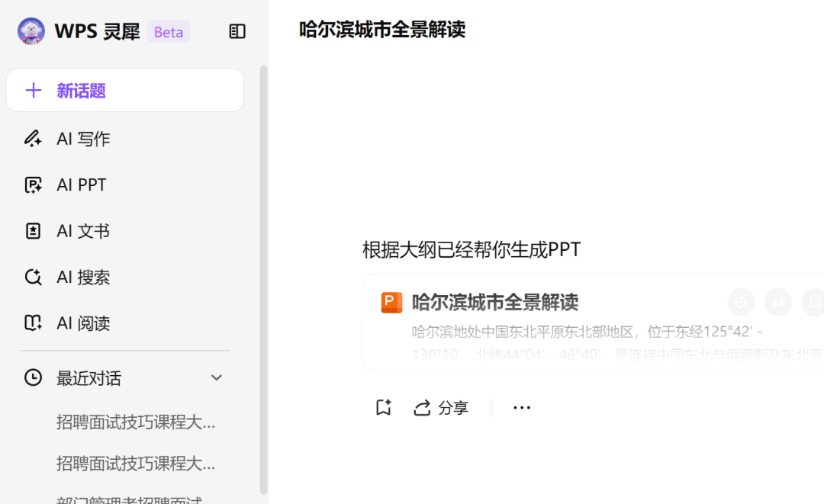The image size is (824, 504).
Task: Click the book icon for AI 阅读
Action: pos(33,323)
